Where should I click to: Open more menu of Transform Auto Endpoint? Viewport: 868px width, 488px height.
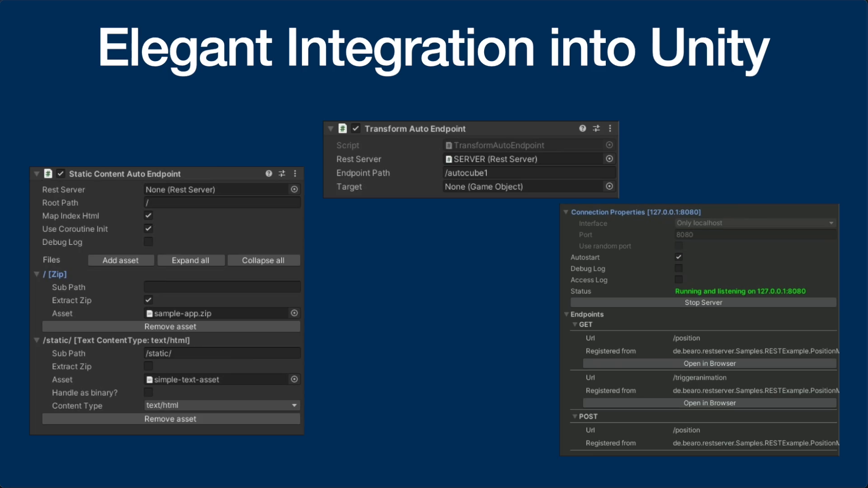[x=610, y=128]
